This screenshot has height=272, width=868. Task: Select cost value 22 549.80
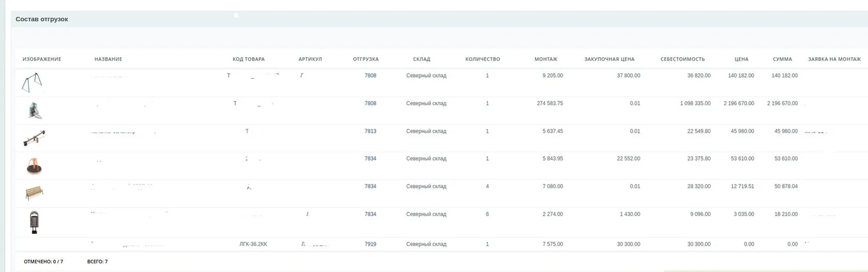[699, 132]
